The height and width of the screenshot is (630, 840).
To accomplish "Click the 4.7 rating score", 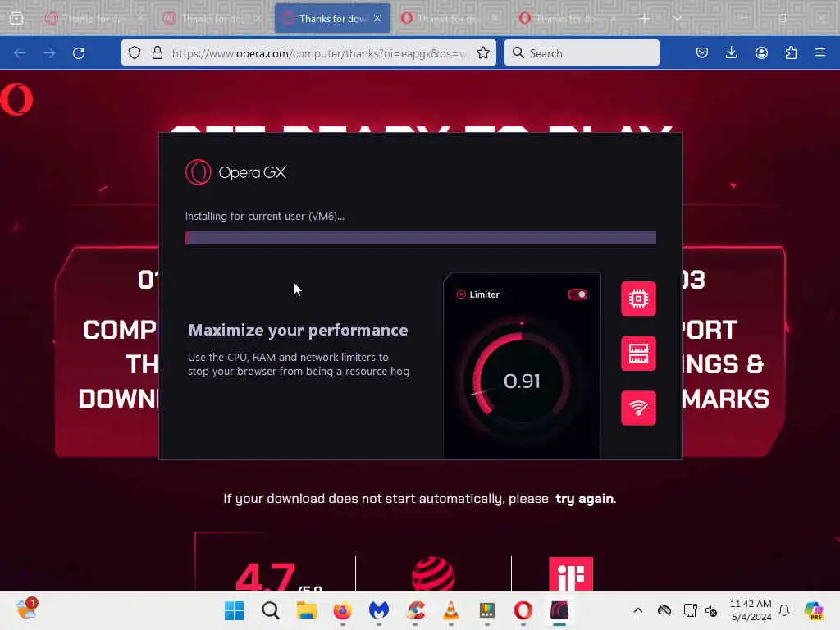I will 265,577.
